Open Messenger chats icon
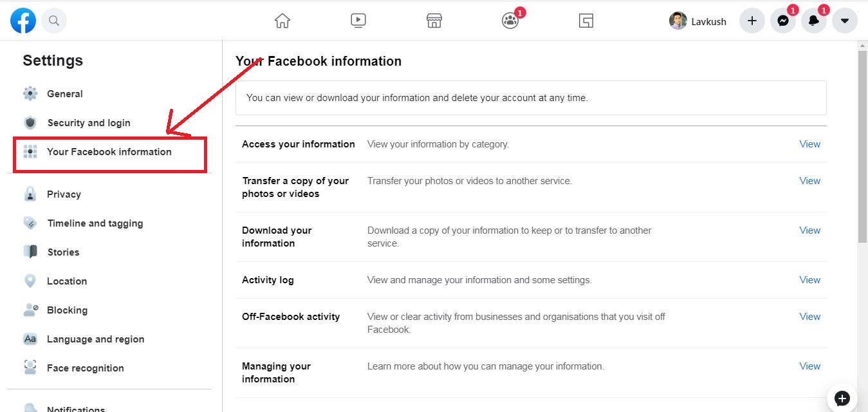This screenshot has width=868, height=412. tap(783, 21)
